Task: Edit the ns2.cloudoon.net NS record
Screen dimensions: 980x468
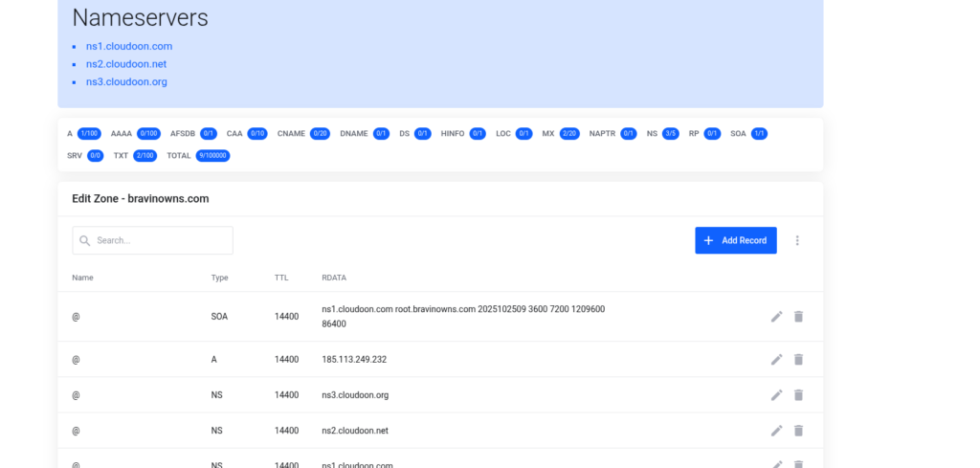Action: (776, 431)
